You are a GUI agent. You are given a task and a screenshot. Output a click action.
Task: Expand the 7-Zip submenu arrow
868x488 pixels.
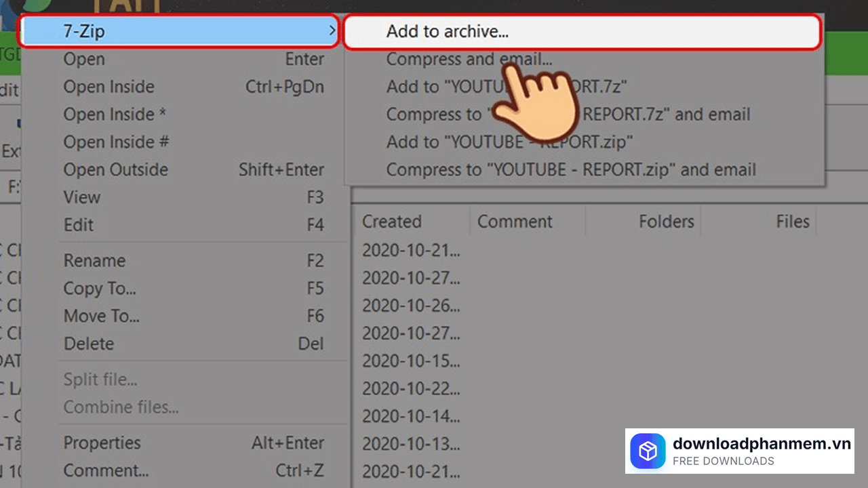(332, 31)
